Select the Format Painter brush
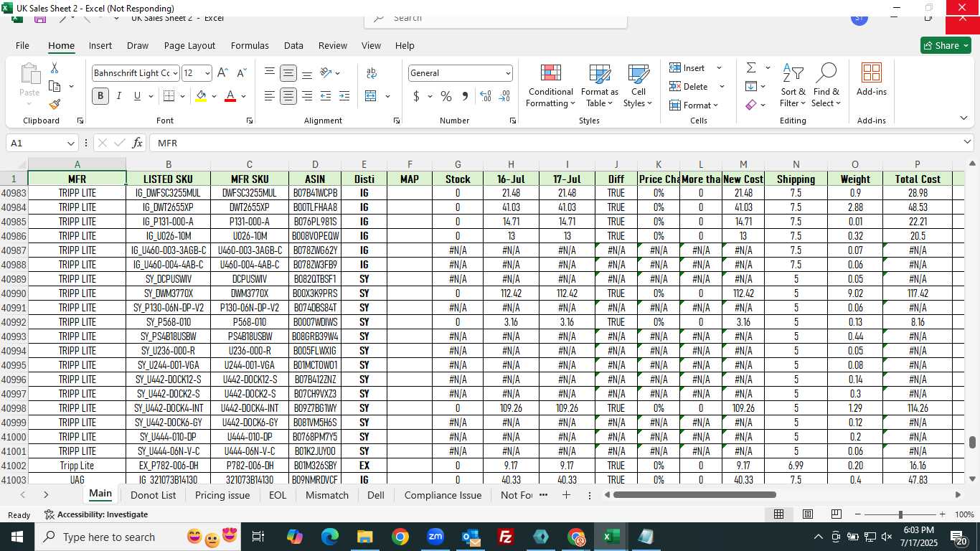Screen dimensions: 980x551 (55, 104)
